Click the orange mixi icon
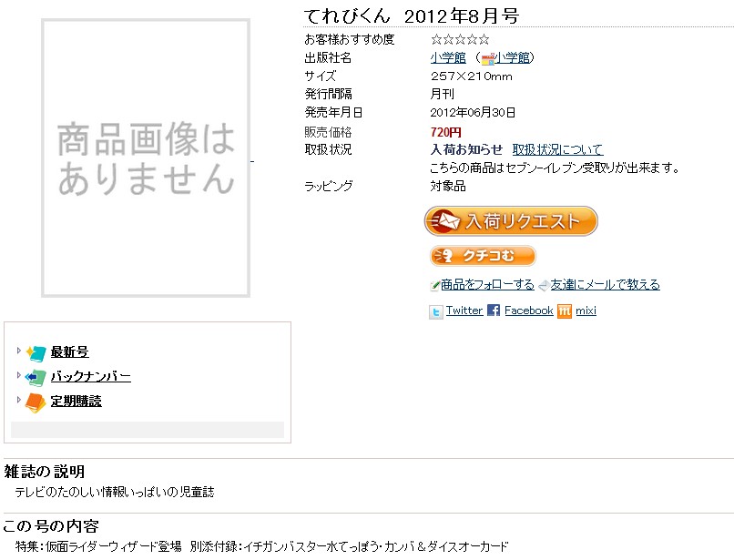This screenshot has height=560, width=734. [x=565, y=311]
